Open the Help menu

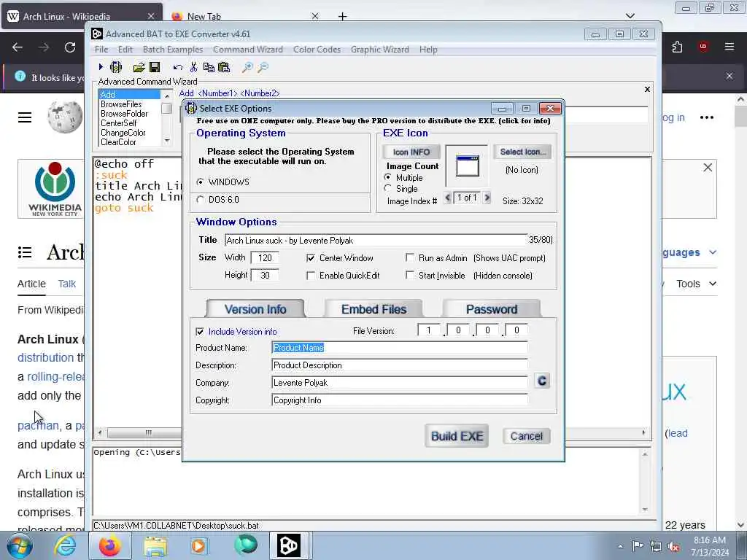click(x=428, y=50)
